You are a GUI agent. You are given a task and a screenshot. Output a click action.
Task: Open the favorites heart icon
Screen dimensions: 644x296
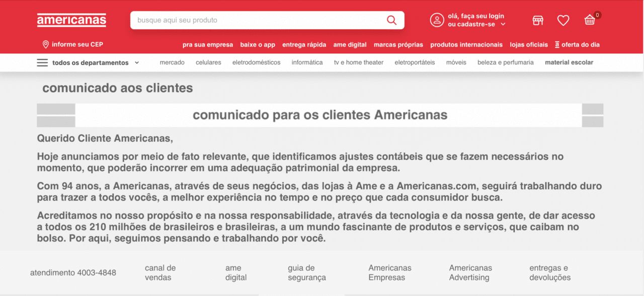pos(563,20)
